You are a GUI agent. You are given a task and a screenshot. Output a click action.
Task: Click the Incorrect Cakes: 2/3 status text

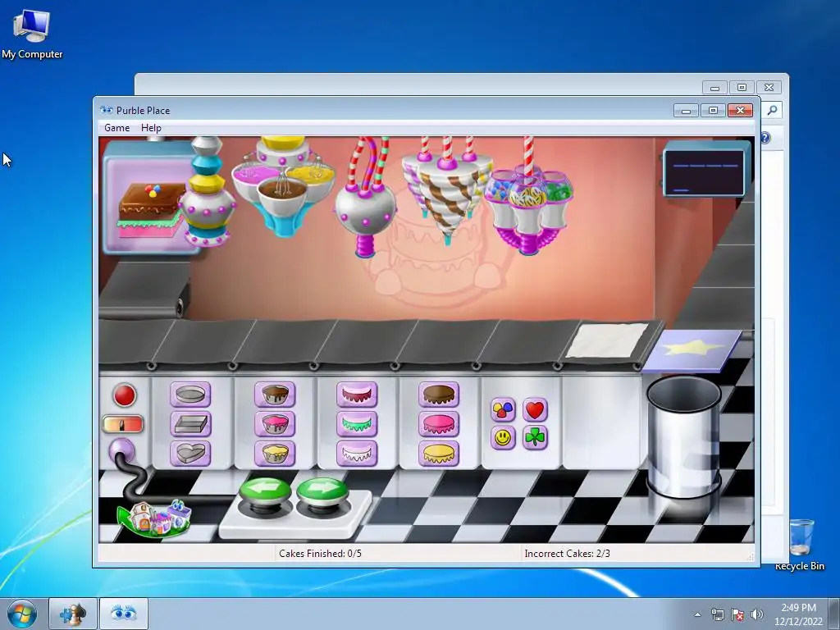tap(568, 554)
